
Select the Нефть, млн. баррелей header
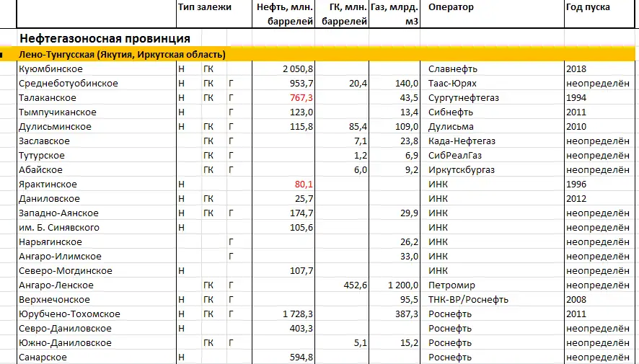pyautogui.click(x=284, y=14)
